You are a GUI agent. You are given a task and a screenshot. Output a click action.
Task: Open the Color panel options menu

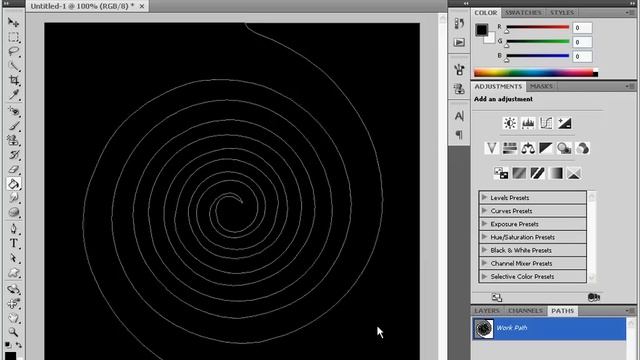pyautogui.click(x=630, y=13)
